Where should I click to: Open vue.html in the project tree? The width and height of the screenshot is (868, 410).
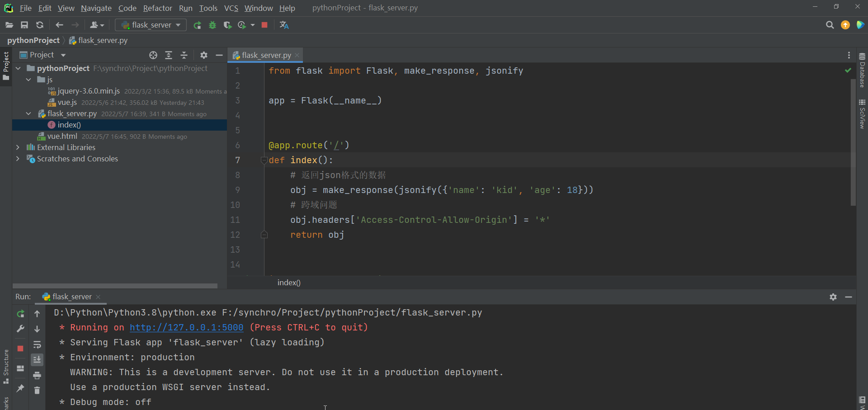pyautogui.click(x=62, y=136)
